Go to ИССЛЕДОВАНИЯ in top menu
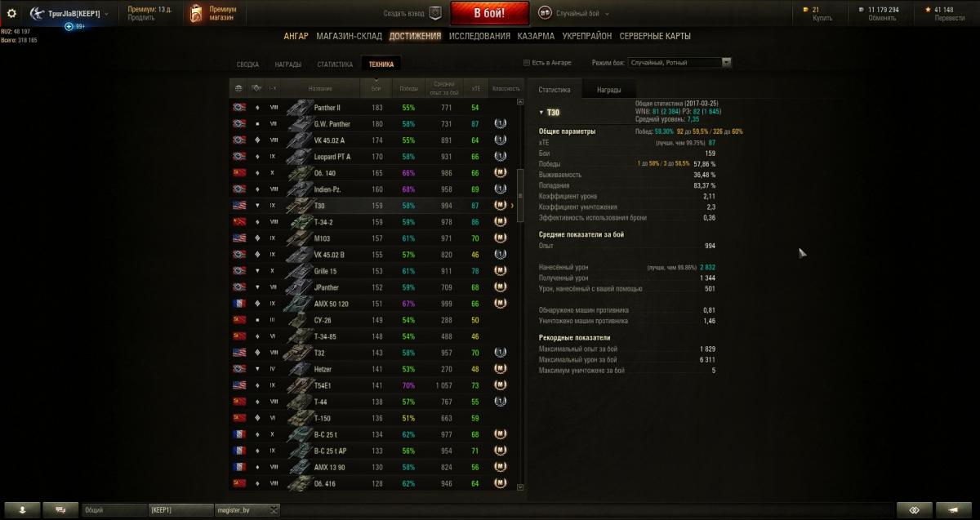The height and width of the screenshot is (520, 980). [479, 36]
